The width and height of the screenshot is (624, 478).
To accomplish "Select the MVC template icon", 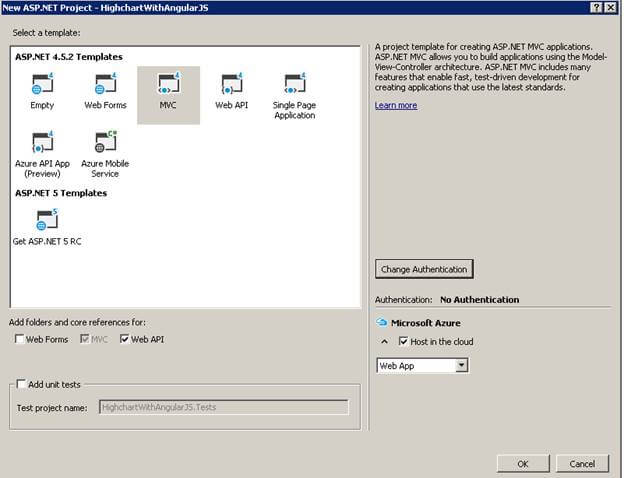I will point(169,84).
